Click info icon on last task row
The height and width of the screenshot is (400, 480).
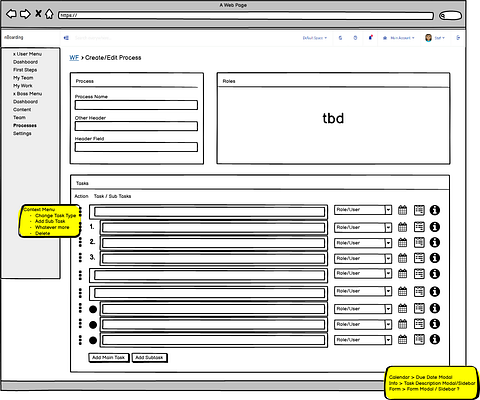(x=434, y=339)
